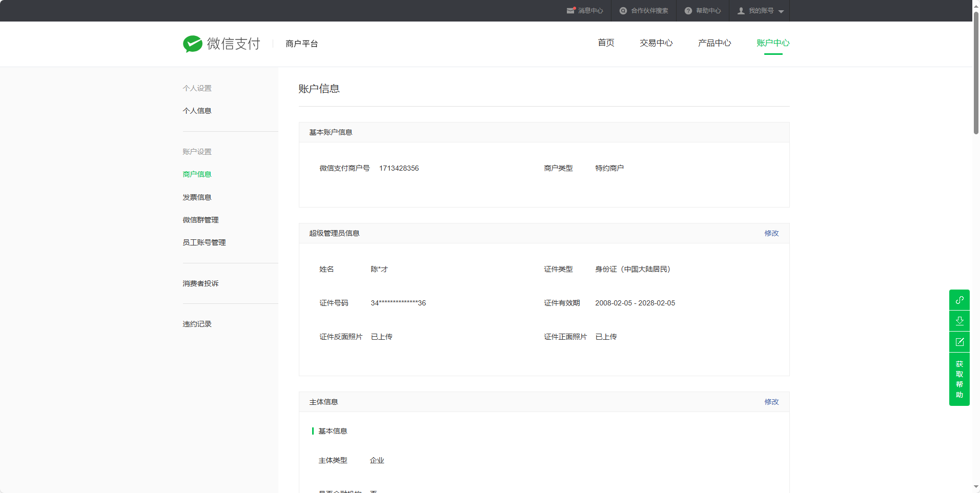Image resolution: width=980 pixels, height=493 pixels.
Task: Click the 合作伙伴搜索 search icon
Action: [x=623, y=11]
